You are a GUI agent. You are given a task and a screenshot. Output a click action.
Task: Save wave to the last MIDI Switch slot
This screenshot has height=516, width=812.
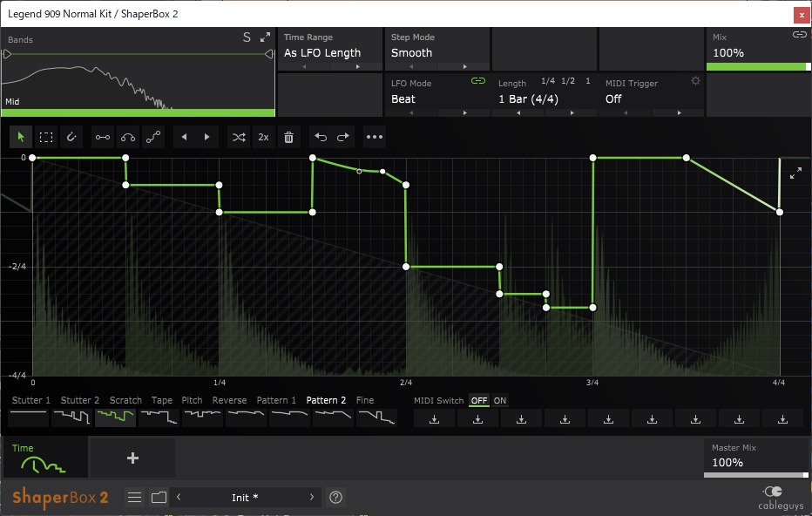[782, 418]
